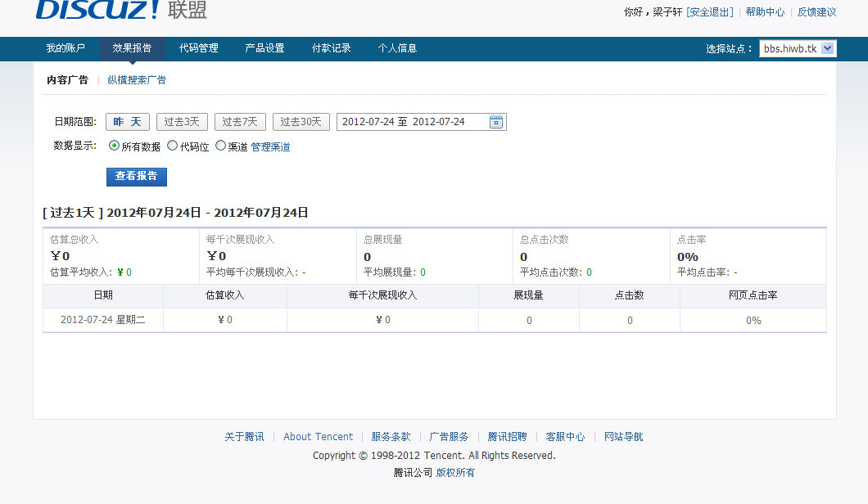Screen dimensions: 868x504
Task: Select the 过去7天 date range button
Action: (240, 122)
